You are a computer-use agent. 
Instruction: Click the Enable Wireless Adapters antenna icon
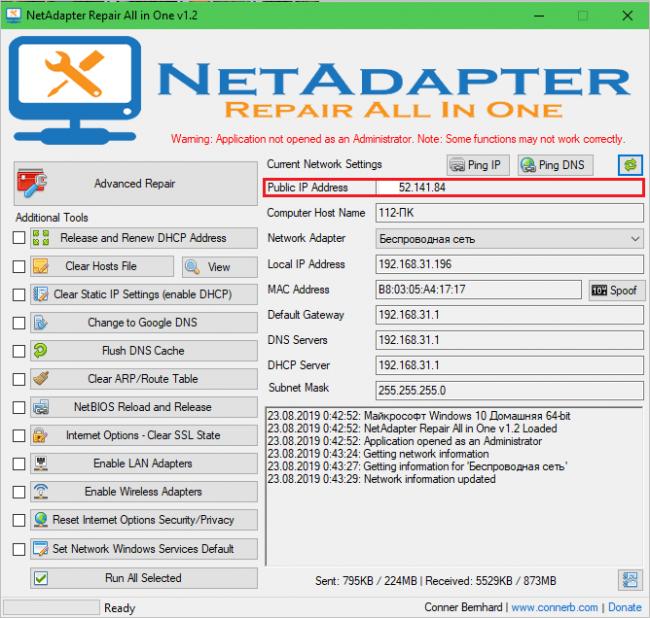coord(41,492)
